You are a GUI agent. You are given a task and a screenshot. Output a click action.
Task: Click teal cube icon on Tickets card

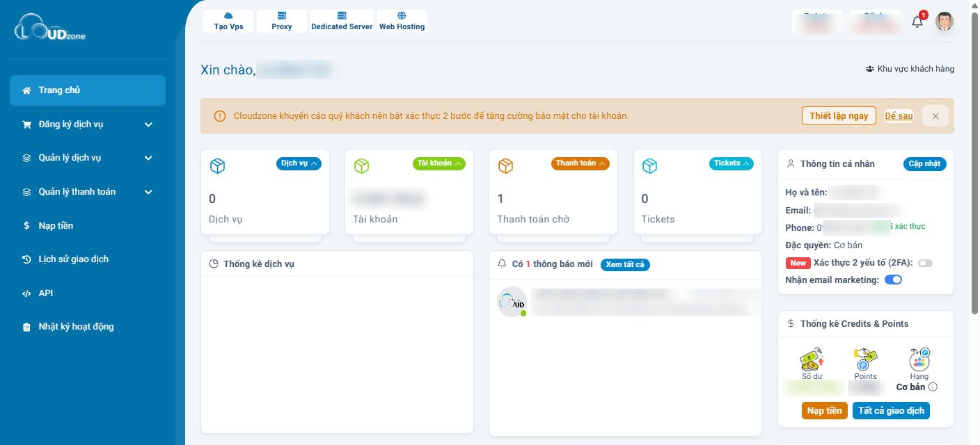pyautogui.click(x=649, y=165)
